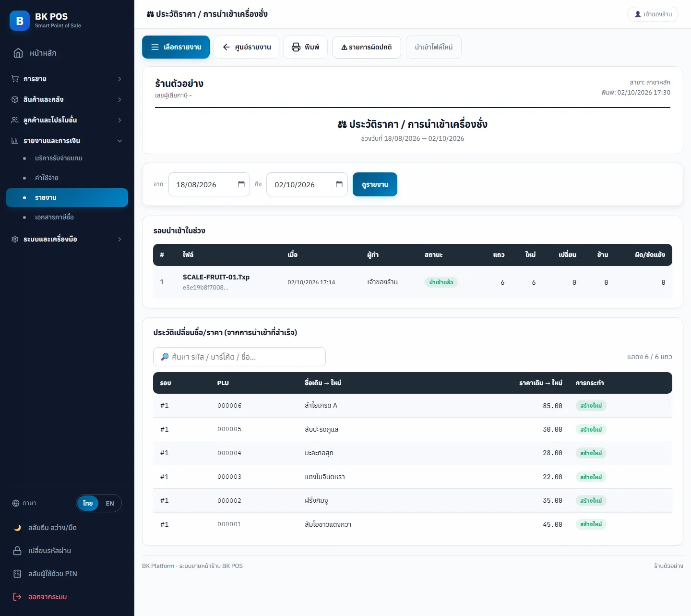Click the logout icon beside ออกจากระบบ
This screenshot has height=616, width=691.
(17, 597)
